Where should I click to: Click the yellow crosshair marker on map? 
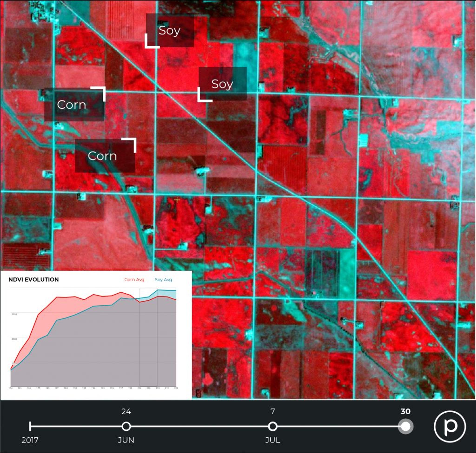point(177,200)
